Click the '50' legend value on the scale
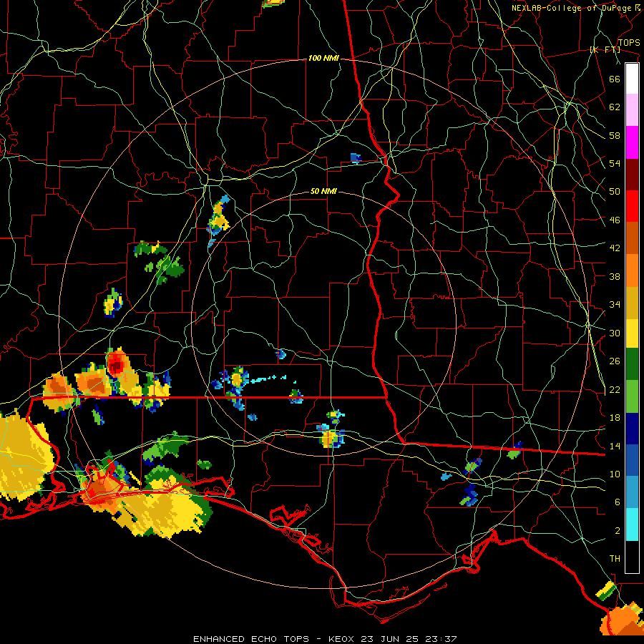Viewport: 644px width, 644px height. coord(615,192)
